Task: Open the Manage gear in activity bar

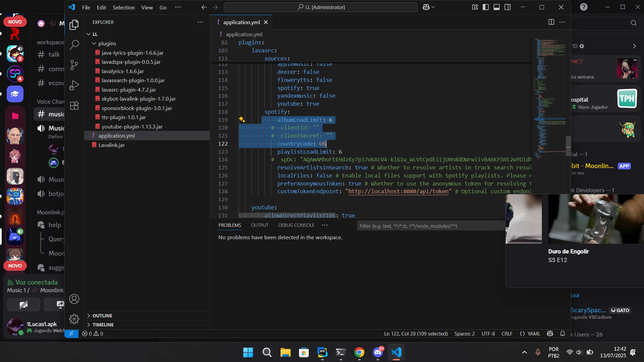Action: pyautogui.click(x=74, y=319)
